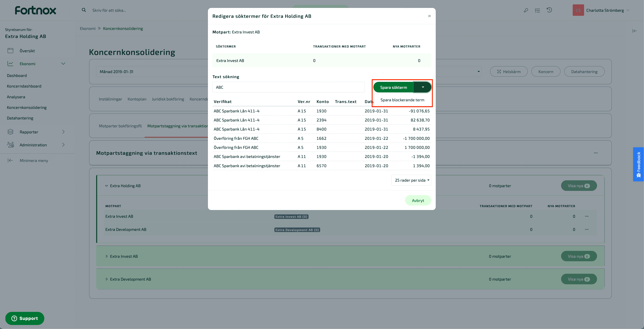
Task: Expand the Rapporter menu chevron
Action: [x=63, y=132]
